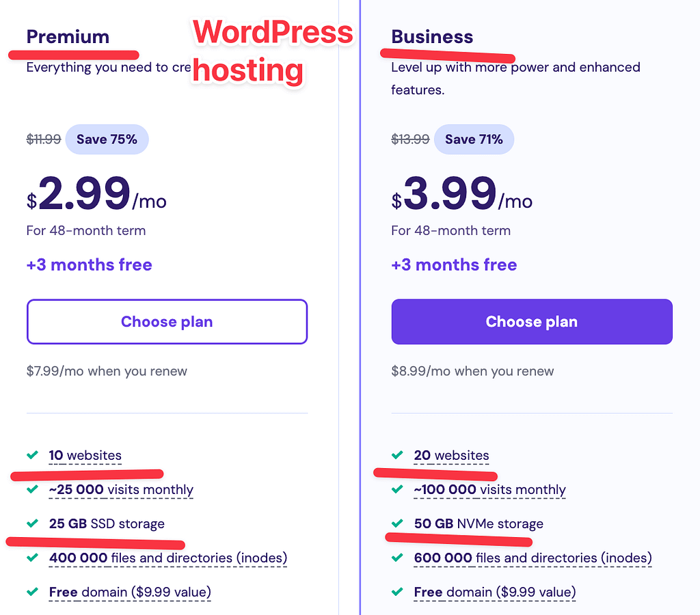Click the checkmark beside Premium's free domain feature
This screenshot has height=615, width=700.
[x=31, y=592]
